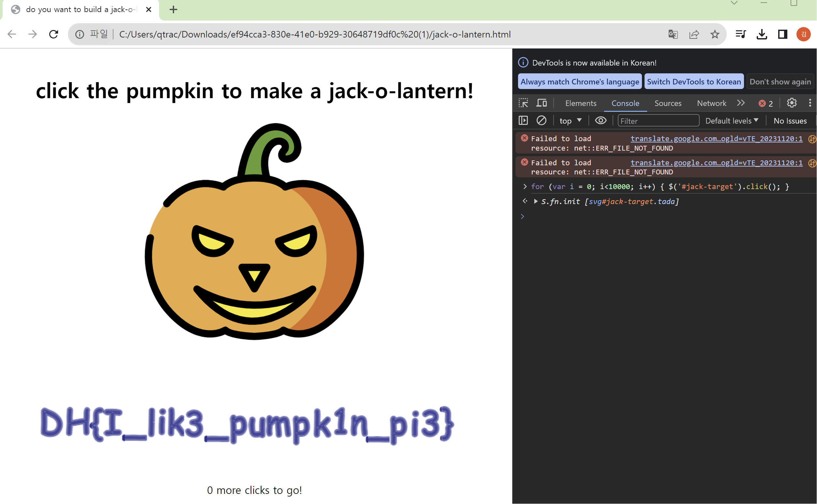
Task: Expand the Default levels dropdown
Action: tap(732, 121)
